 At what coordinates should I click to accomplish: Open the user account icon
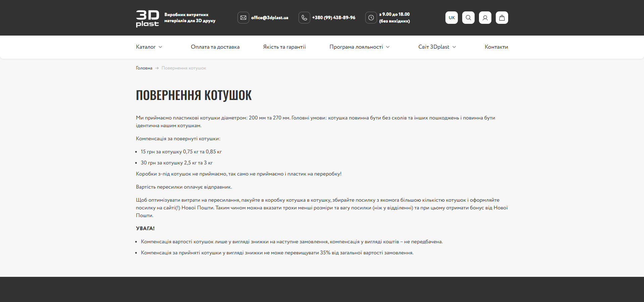(x=485, y=17)
